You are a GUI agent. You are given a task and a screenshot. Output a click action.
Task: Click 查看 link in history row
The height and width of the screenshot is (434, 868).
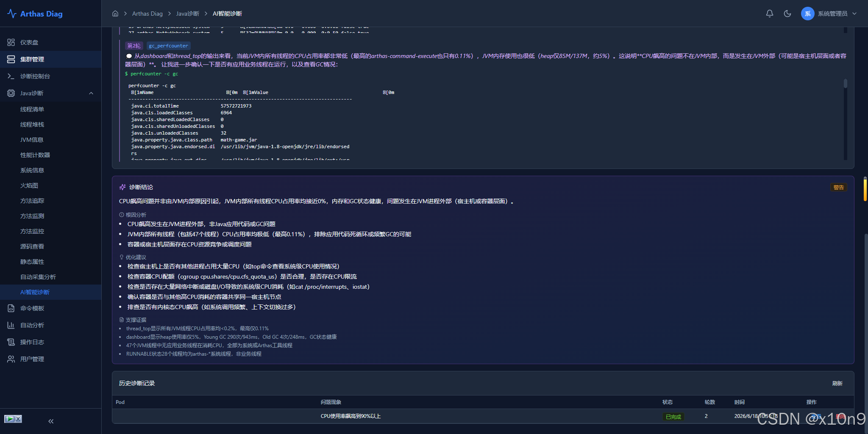tap(816, 416)
